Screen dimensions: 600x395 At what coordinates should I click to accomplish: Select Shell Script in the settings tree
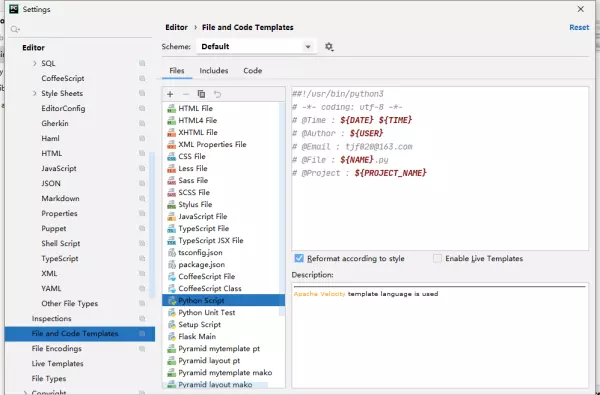[60, 243]
